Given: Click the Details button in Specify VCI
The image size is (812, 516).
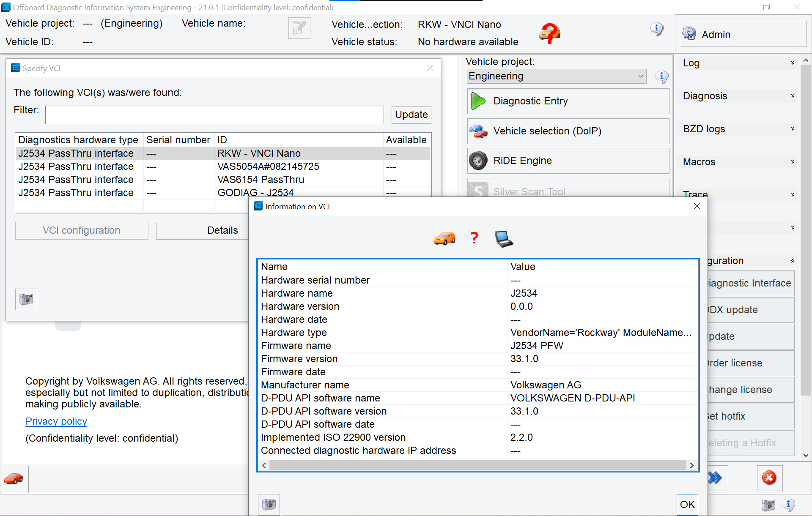Looking at the screenshot, I should pyautogui.click(x=202, y=230).
